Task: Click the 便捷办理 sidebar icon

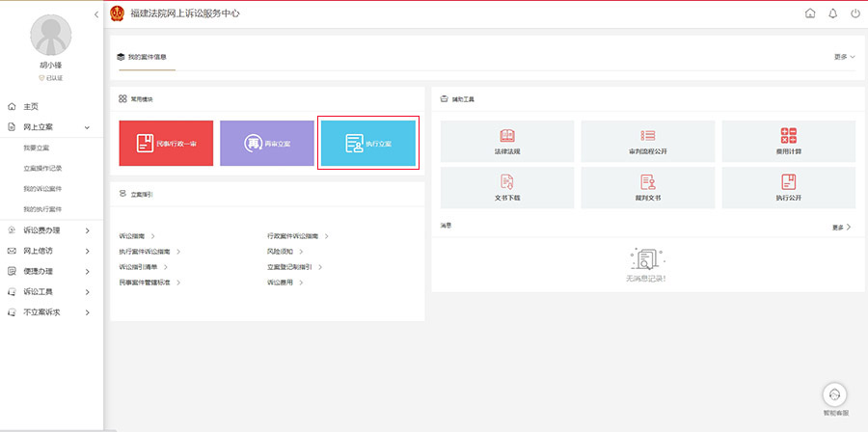Action: [12, 271]
